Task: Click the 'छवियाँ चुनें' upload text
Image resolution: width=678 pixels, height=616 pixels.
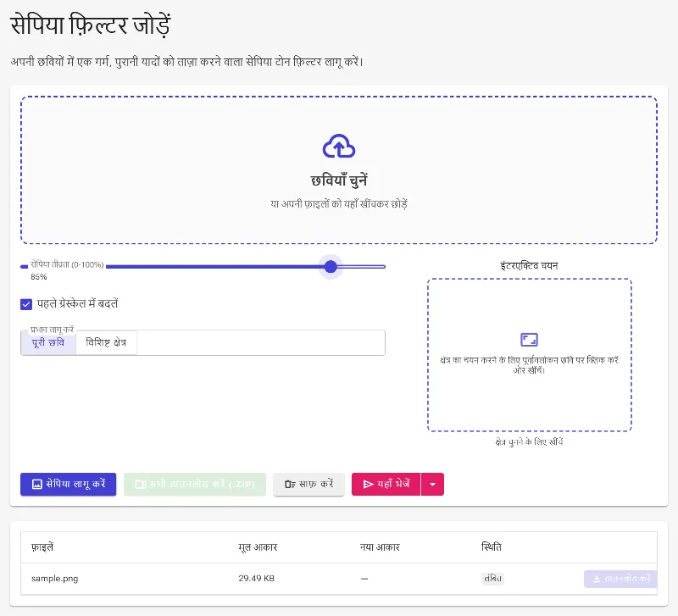Action: [x=339, y=180]
